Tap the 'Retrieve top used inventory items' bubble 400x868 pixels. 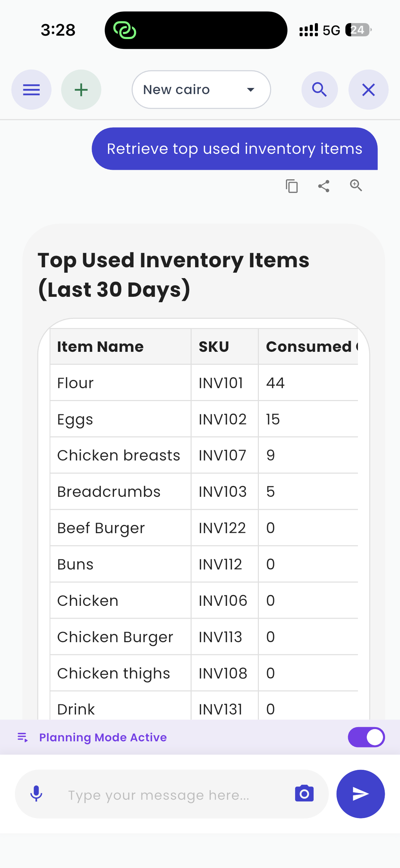234,149
